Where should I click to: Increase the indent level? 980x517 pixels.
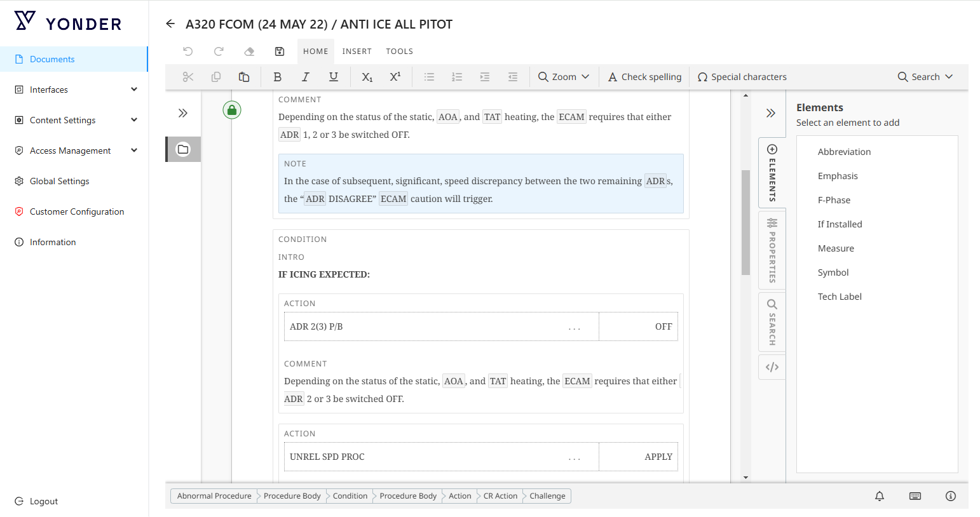tap(485, 77)
